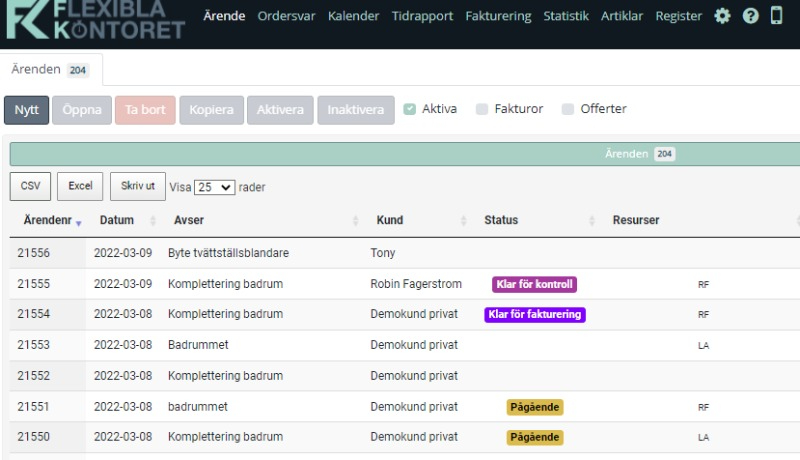Select ärende number 21552
The image size is (800, 460).
click(34, 376)
